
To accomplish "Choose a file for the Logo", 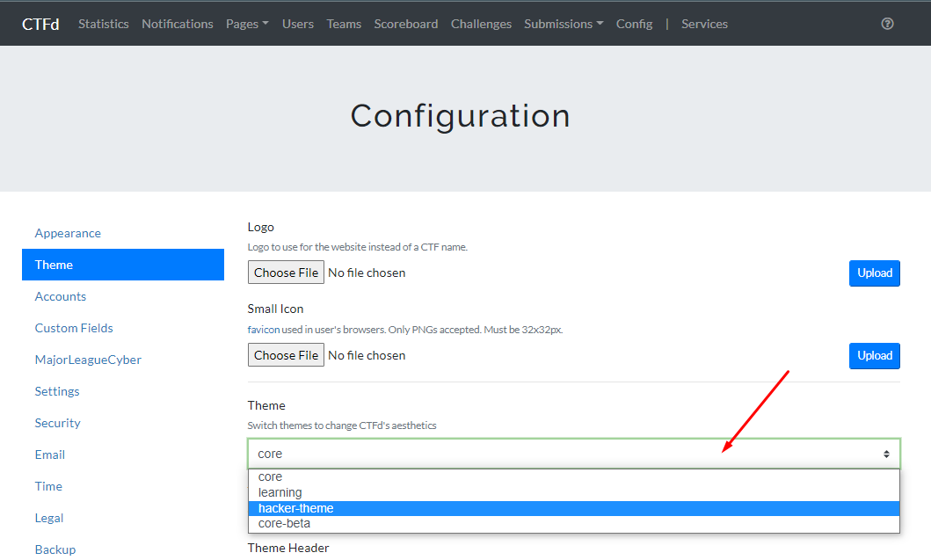I will point(286,273).
